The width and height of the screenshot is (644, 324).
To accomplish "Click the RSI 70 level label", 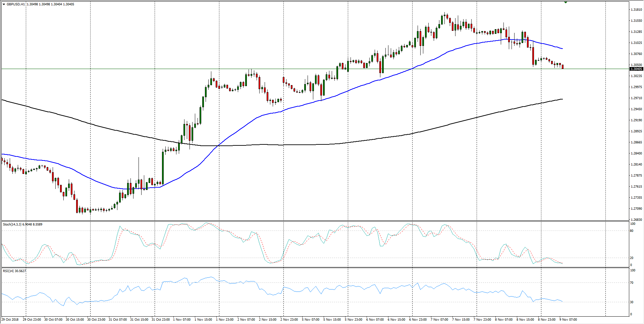I will (632, 283).
